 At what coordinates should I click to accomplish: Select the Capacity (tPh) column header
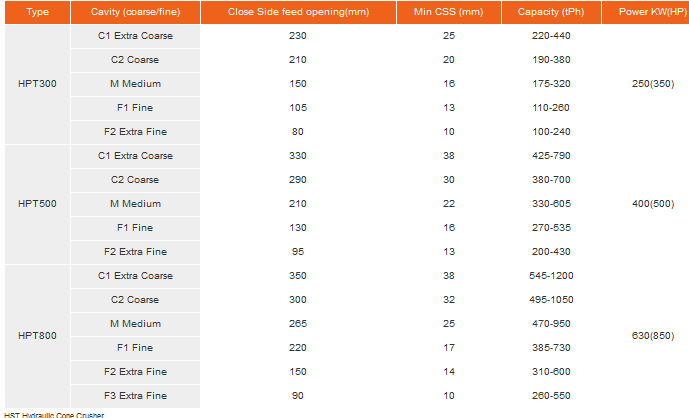552,12
